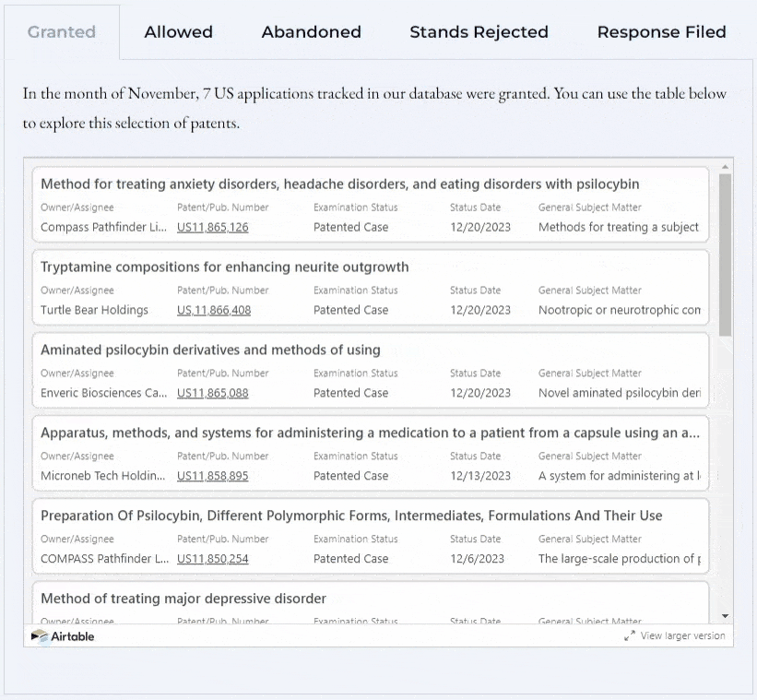Switch to the Granted tab
Image resolution: width=757 pixels, height=700 pixels.
coord(61,32)
